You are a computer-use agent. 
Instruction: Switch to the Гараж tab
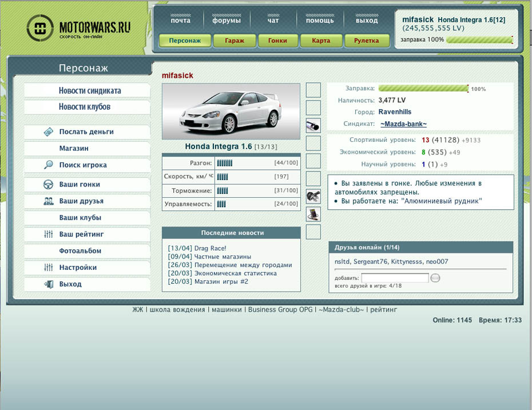click(x=235, y=41)
